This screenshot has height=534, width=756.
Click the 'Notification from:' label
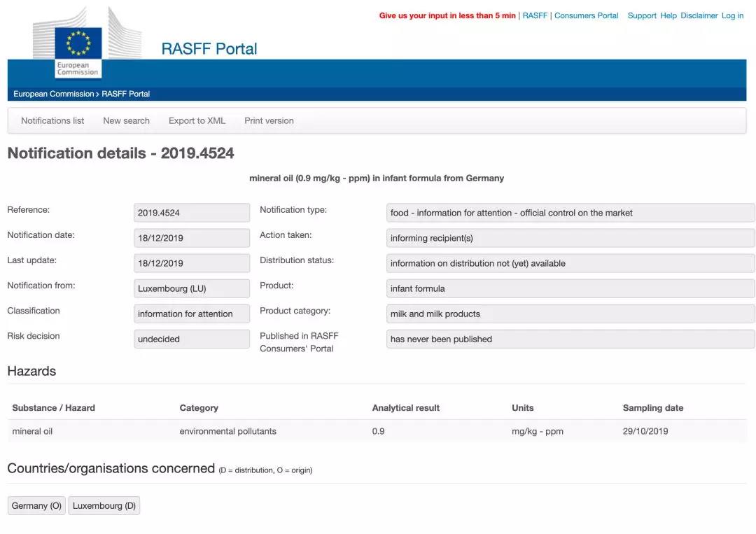[41, 286]
